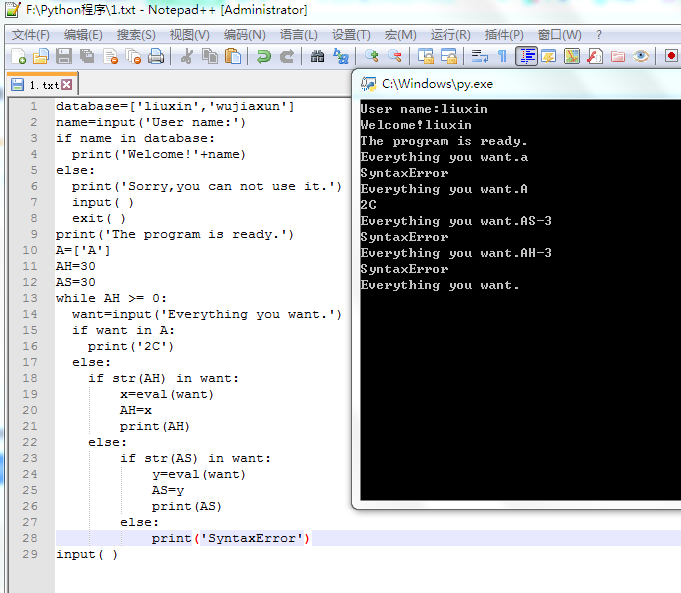Toggle synchronize horizontal scrolling icon
The width and height of the screenshot is (681, 593).
pos(449,56)
